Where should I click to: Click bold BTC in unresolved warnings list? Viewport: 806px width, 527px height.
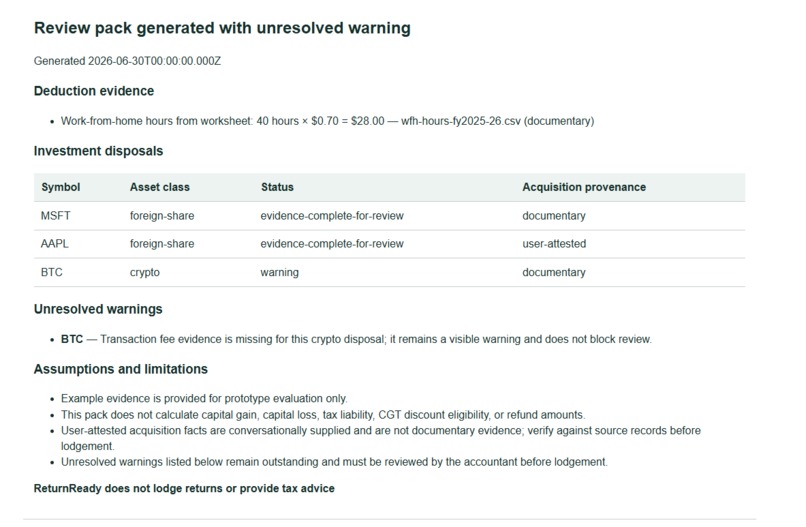[x=72, y=339]
